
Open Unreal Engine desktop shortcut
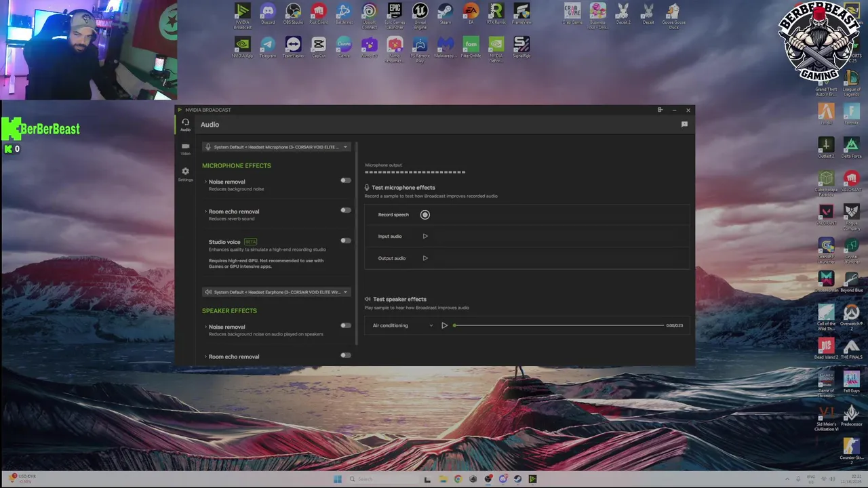tap(420, 15)
